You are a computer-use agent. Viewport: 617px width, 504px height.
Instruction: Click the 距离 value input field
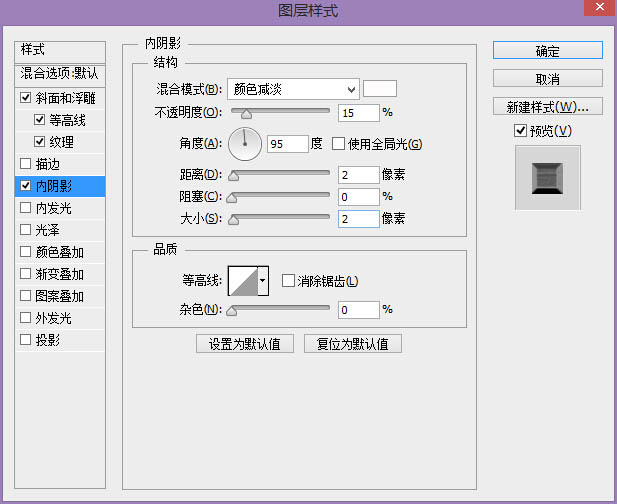click(x=358, y=175)
